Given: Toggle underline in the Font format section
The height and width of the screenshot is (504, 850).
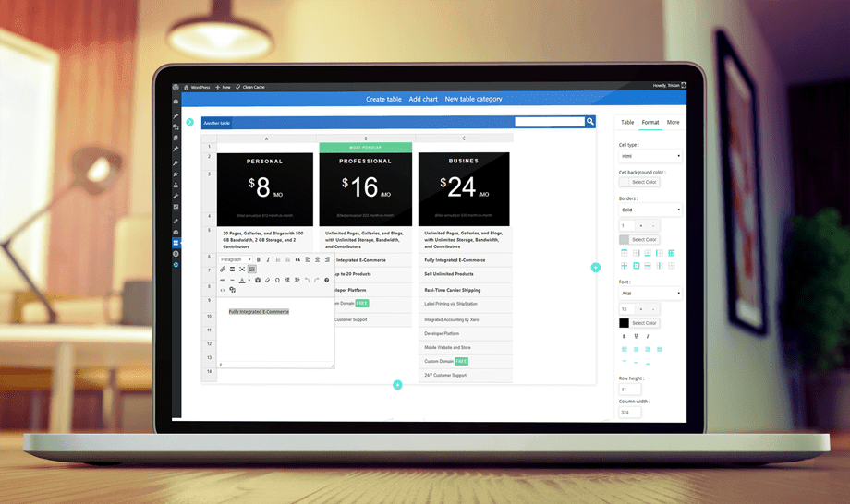Looking at the screenshot, I should click(x=636, y=337).
